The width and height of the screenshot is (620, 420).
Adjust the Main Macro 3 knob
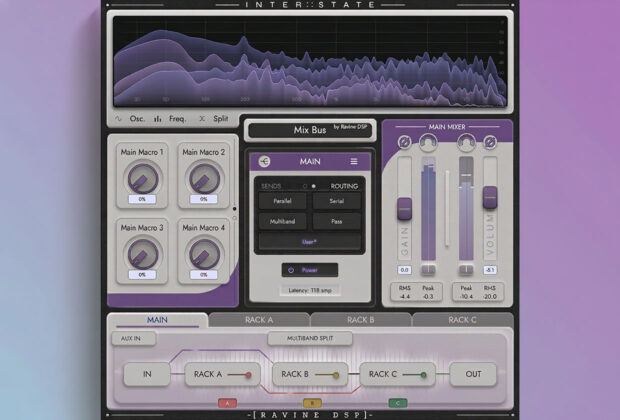143,254
